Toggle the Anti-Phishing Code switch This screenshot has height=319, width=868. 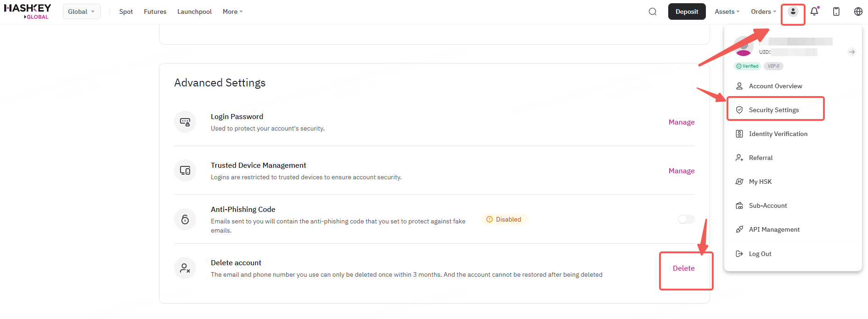pyautogui.click(x=686, y=219)
